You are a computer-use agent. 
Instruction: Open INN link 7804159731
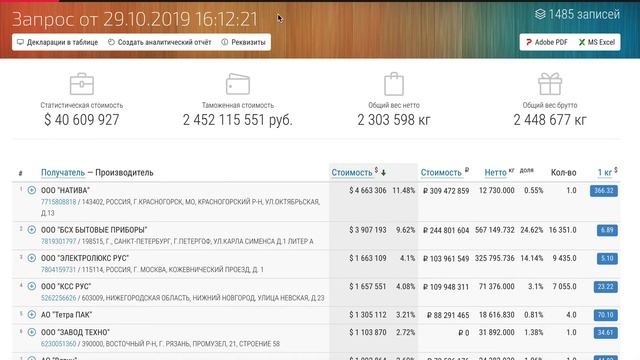pyautogui.click(x=58, y=270)
